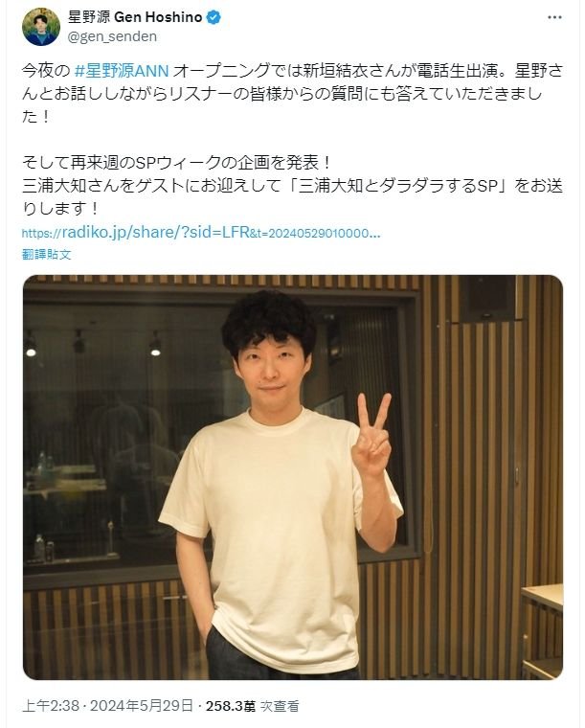Click the 258.3萬 view count

(230, 706)
